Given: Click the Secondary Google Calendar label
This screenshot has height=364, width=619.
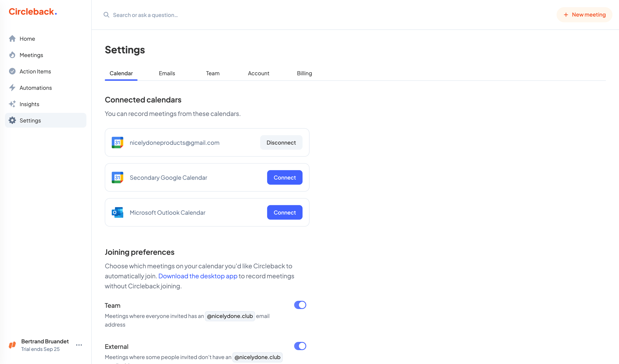Looking at the screenshot, I should [168, 178].
